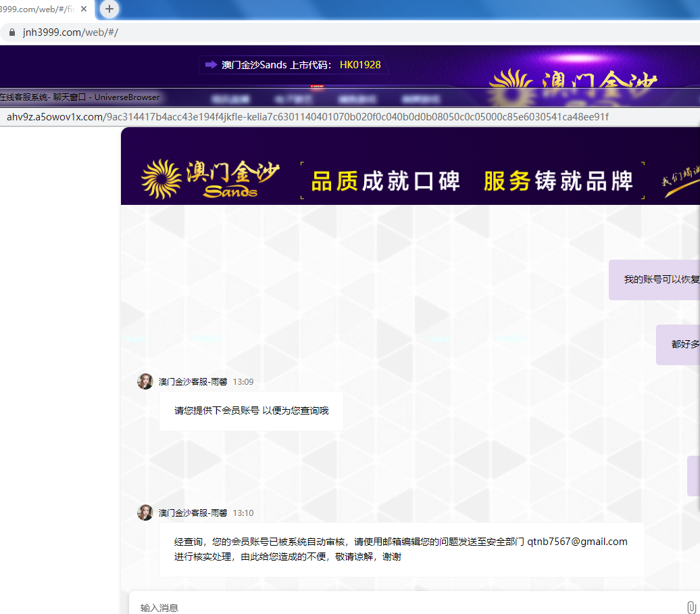Click the lock icon in the address bar
Screen dimensions: 700x614
coord(11,32)
